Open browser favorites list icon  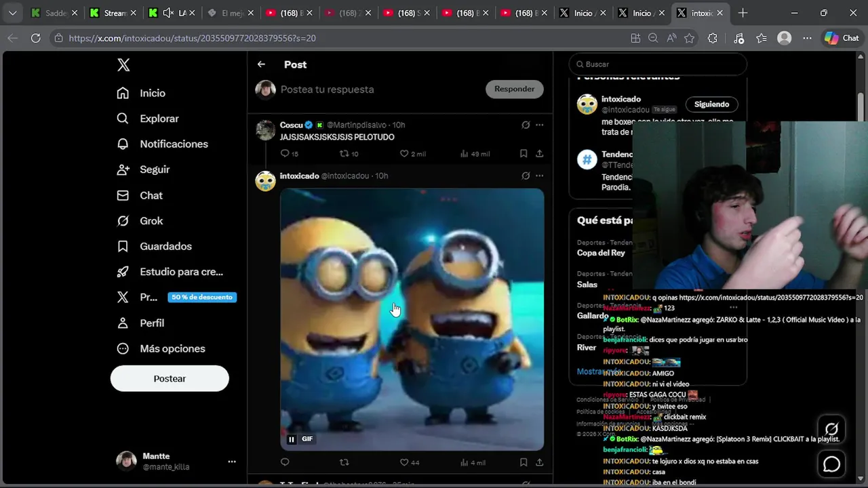tap(762, 38)
